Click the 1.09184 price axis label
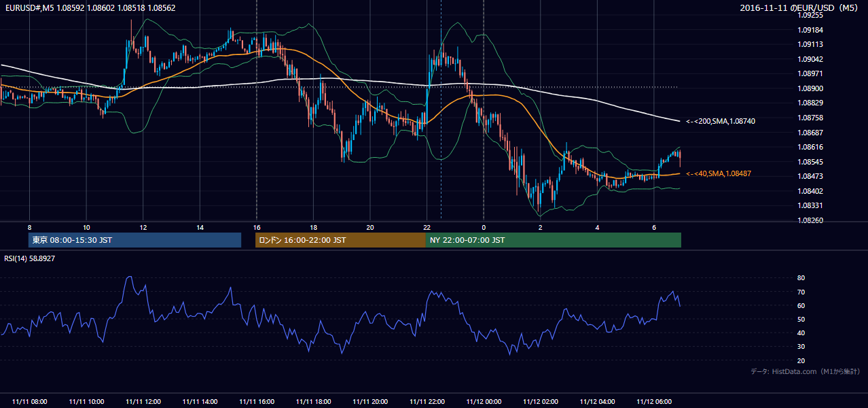868x408 pixels. click(x=810, y=30)
